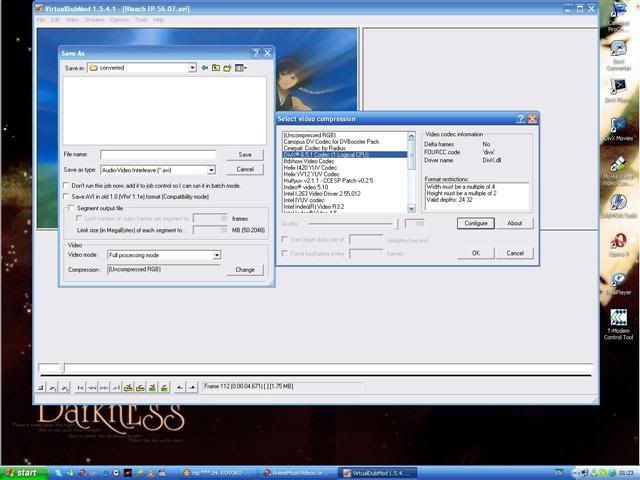The width and height of the screenshot is (640, 480).
Task: Click the help question mark in Select video compression
Action: [x=520, y=118]
